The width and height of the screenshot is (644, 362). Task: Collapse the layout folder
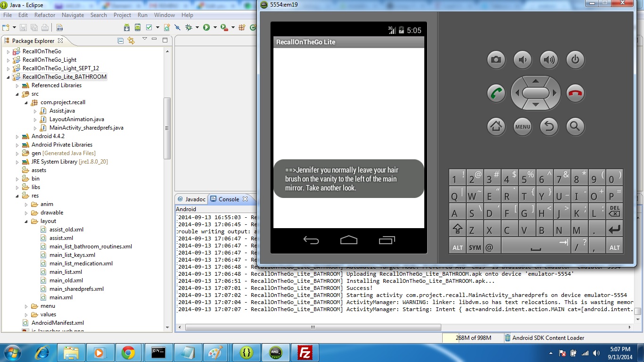click(x=26, y=221)
